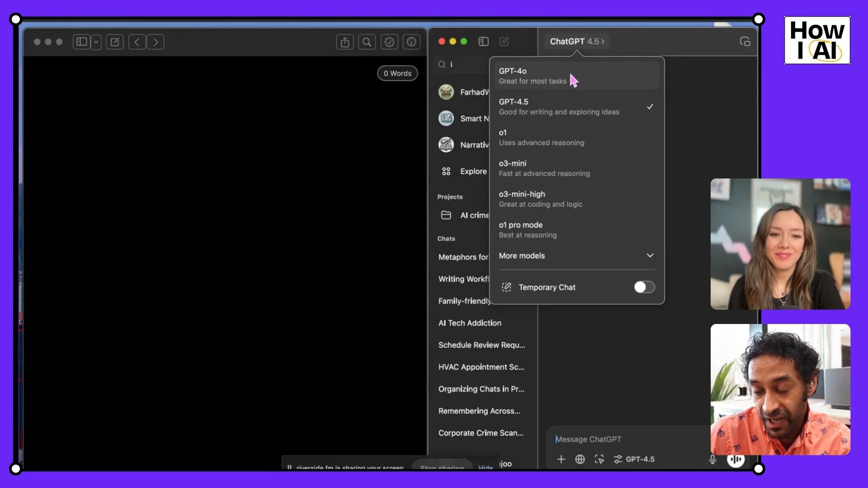Open the GPT-4.5 model settings in composer
Image resolution: width=868 pixels, height=488 pixels.
point(634,459)
